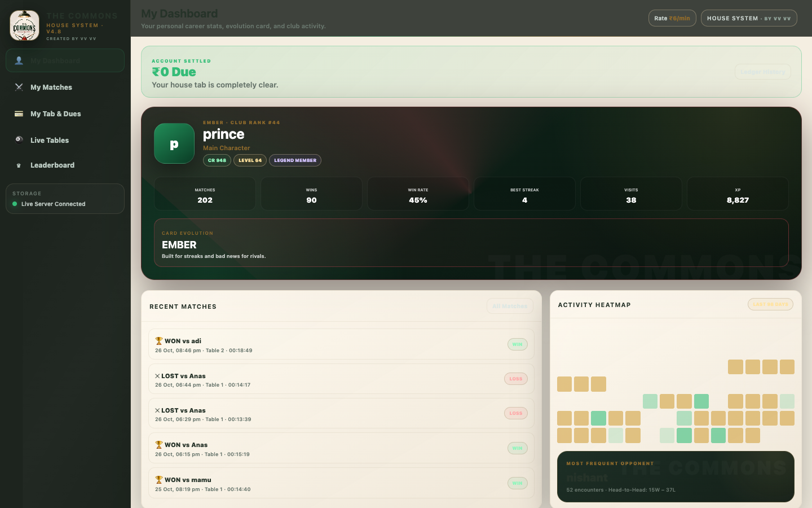The image size is (812, 508).
Task: Click the trophy icon beside WON vs mamu
Action: tap(159, 480)
